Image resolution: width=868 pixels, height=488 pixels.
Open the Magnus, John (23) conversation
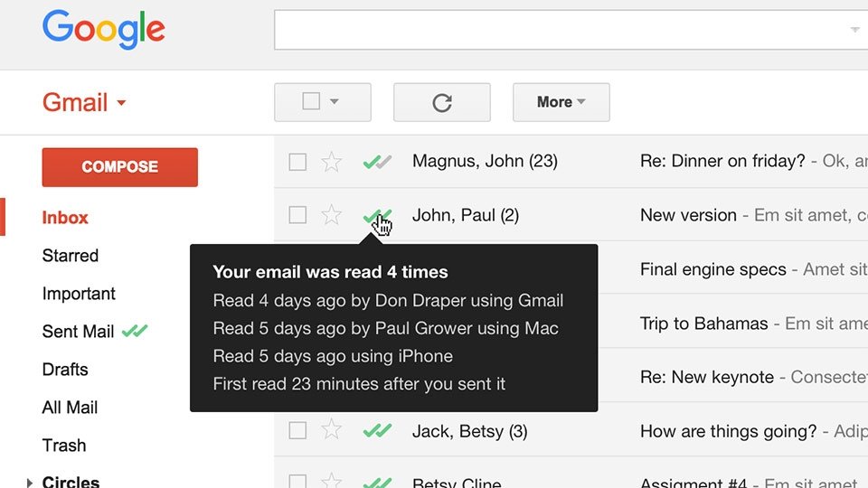click(x=485, y=161)
